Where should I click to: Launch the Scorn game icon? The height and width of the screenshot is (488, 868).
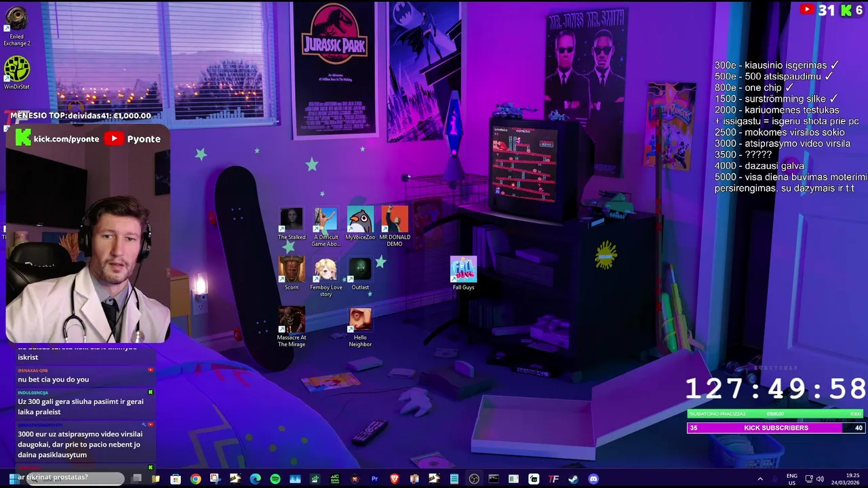292,274
